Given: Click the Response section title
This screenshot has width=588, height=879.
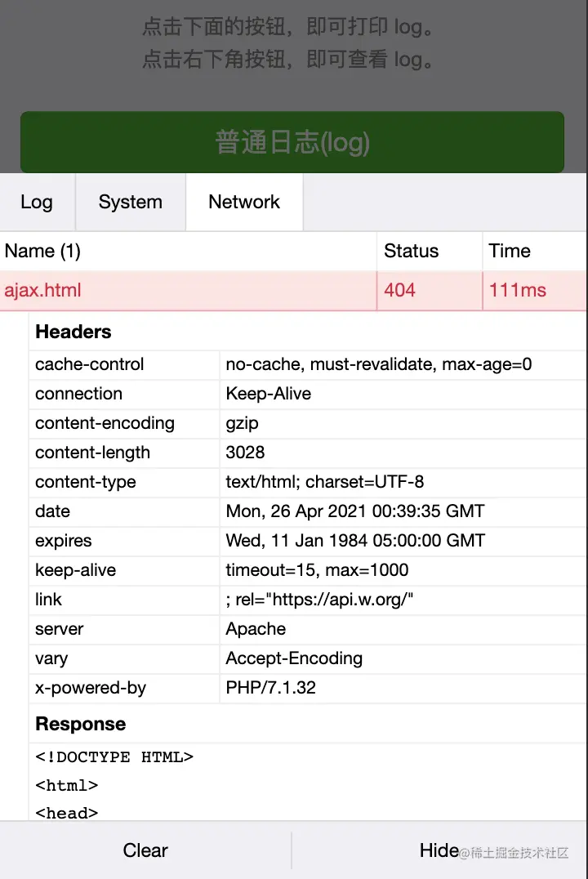Looking at the screenshot, I should coord(81,725).
